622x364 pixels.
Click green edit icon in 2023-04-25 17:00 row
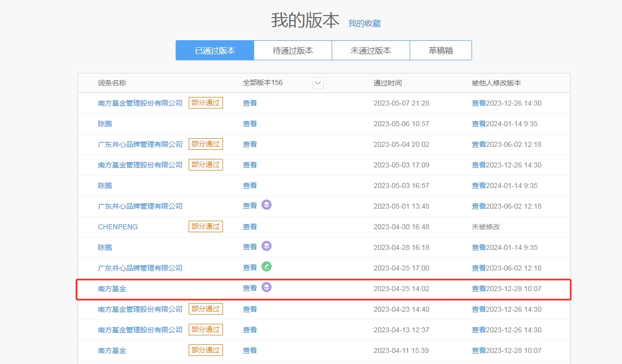(267, 267)
